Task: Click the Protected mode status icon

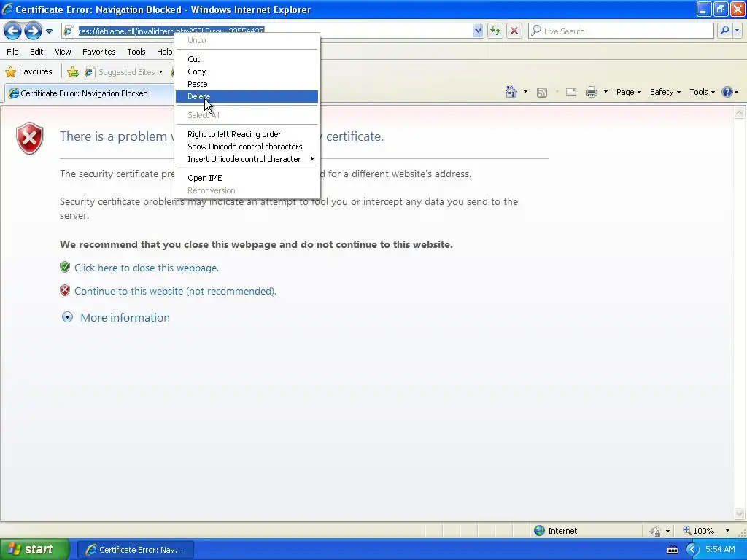Action: [656, 531]
